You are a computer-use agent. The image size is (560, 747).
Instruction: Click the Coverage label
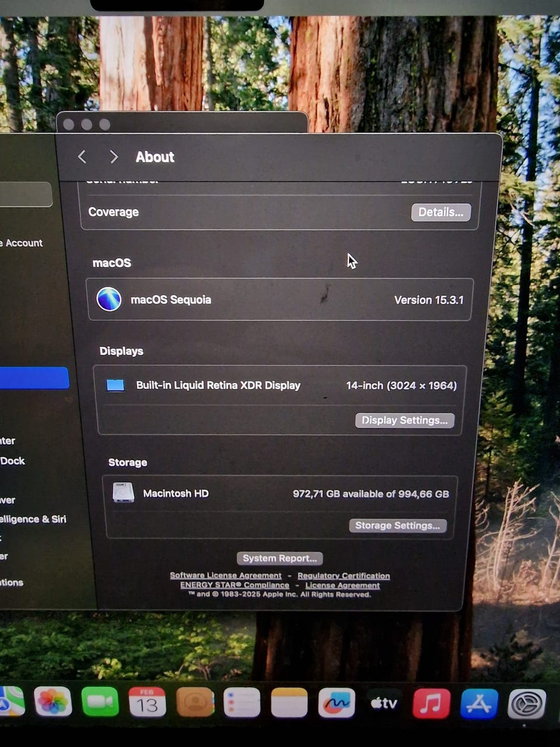pyautogui.click(x=113, y=212)
